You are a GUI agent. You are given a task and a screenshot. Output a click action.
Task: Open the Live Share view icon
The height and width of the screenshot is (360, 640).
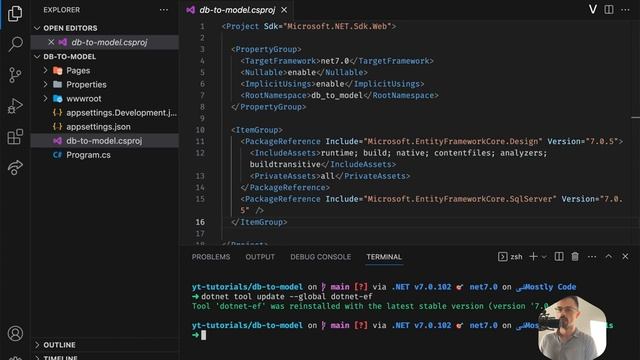15,167
